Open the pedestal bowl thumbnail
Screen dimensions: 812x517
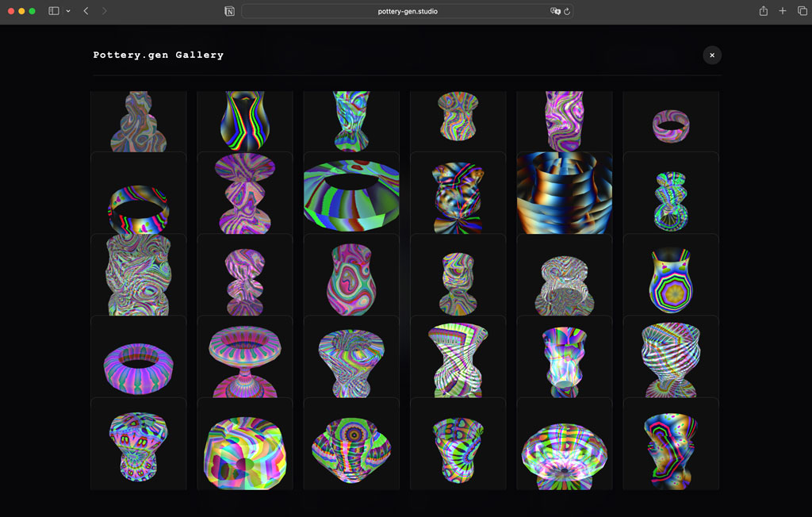[245, 356]
